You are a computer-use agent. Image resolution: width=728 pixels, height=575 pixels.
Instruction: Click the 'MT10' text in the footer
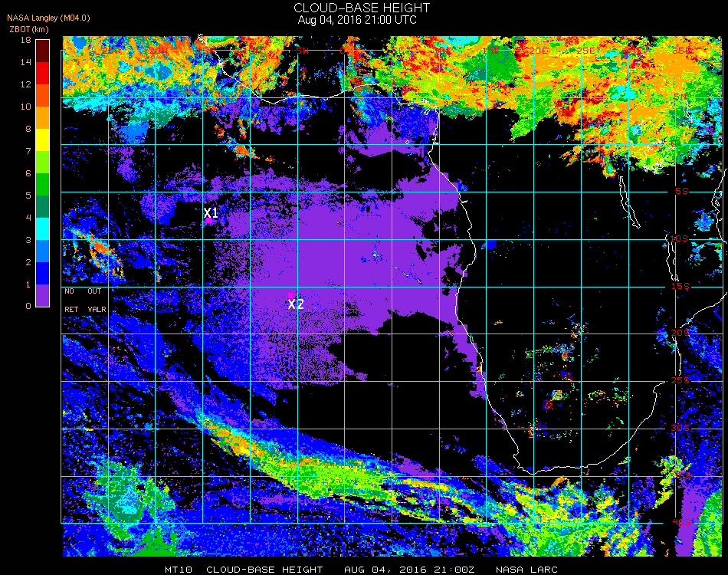point(179,570)
